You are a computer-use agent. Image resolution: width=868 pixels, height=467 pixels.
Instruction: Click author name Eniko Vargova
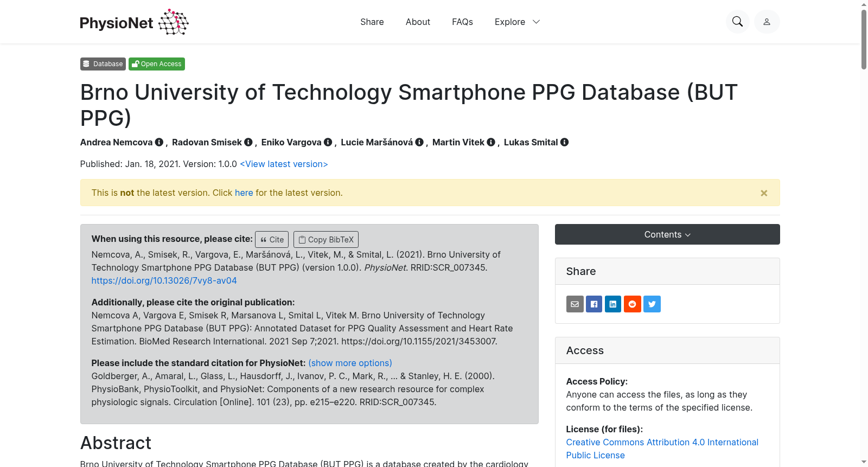(291, 142)
